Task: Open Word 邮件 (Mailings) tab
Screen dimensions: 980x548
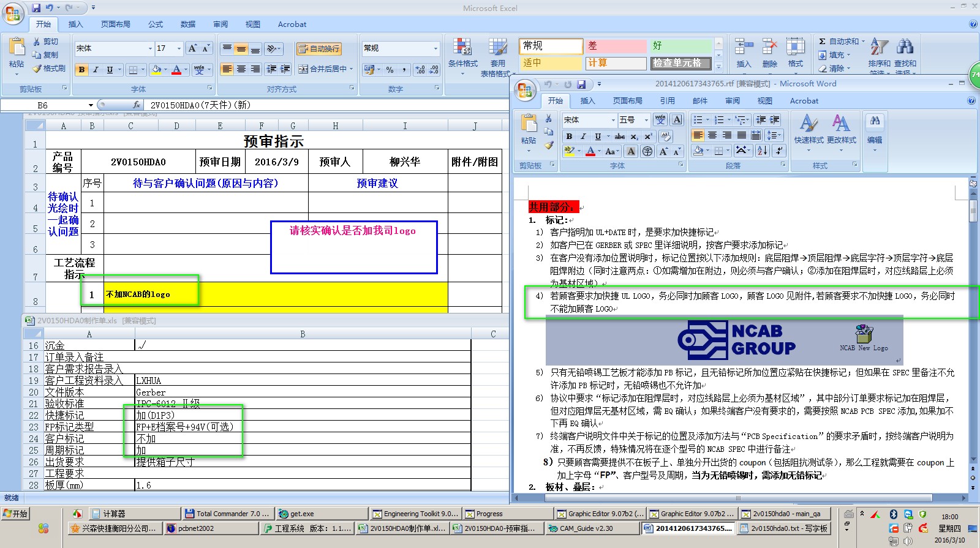Action: pos(700,101)
